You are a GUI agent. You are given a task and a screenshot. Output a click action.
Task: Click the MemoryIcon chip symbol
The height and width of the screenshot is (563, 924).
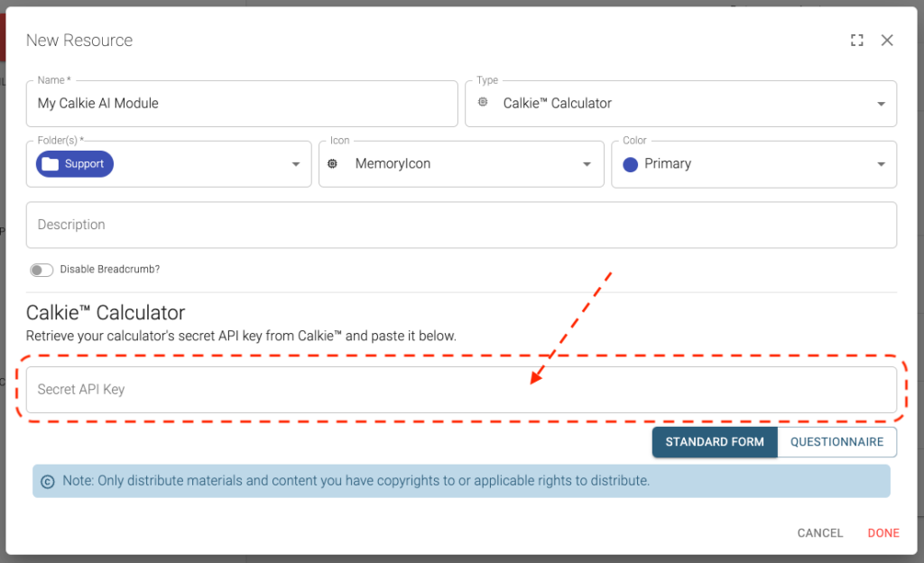[x=333, y=164]
